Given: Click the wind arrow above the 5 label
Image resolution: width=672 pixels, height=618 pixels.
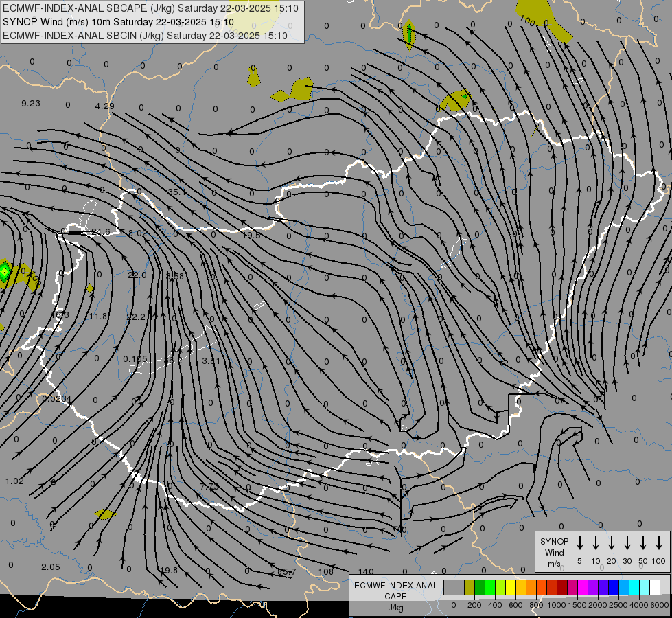Looking at the screenshot, I should tap(580, 543).
